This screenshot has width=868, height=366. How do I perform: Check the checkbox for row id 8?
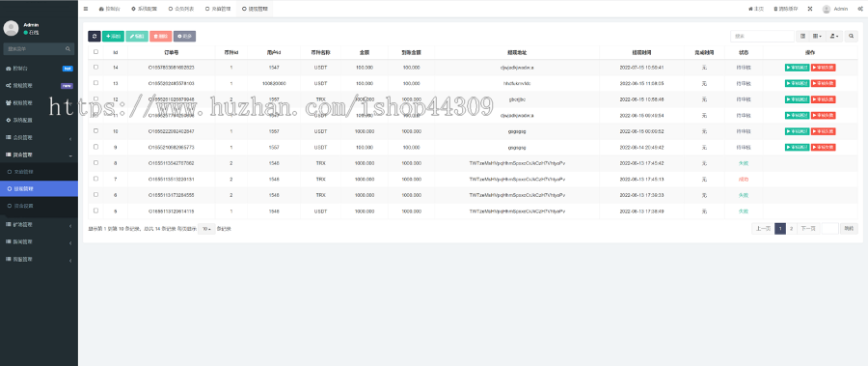click(x=95, y=162)
